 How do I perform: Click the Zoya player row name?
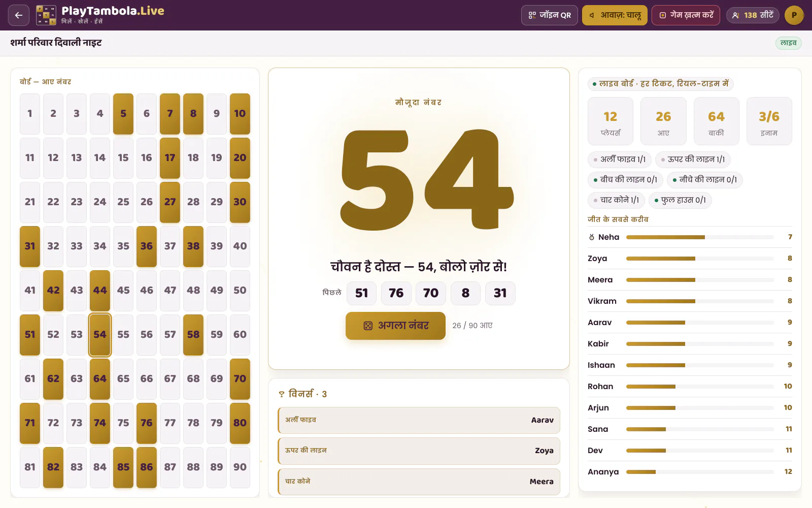point(597,259)
